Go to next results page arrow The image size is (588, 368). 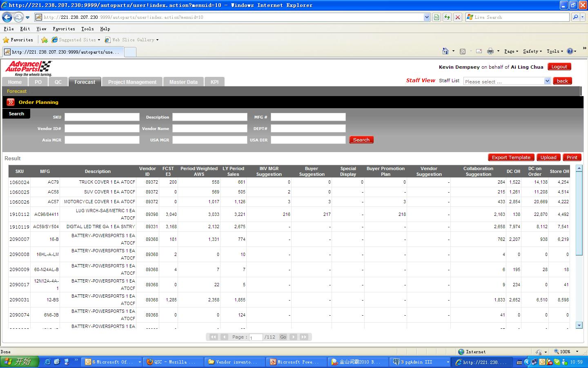coord(293,337)
